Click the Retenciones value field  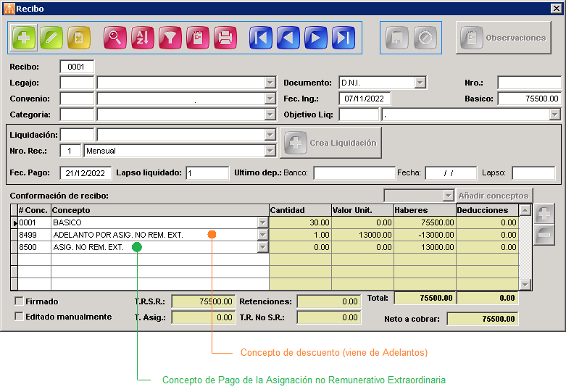tap(329, 301)
